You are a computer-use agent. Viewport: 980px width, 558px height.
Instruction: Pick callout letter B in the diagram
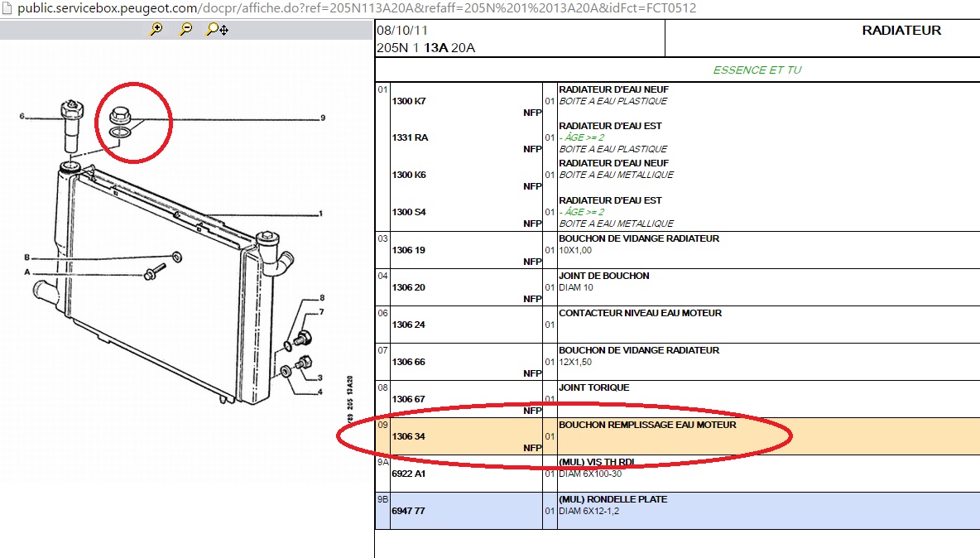[27, 257]
